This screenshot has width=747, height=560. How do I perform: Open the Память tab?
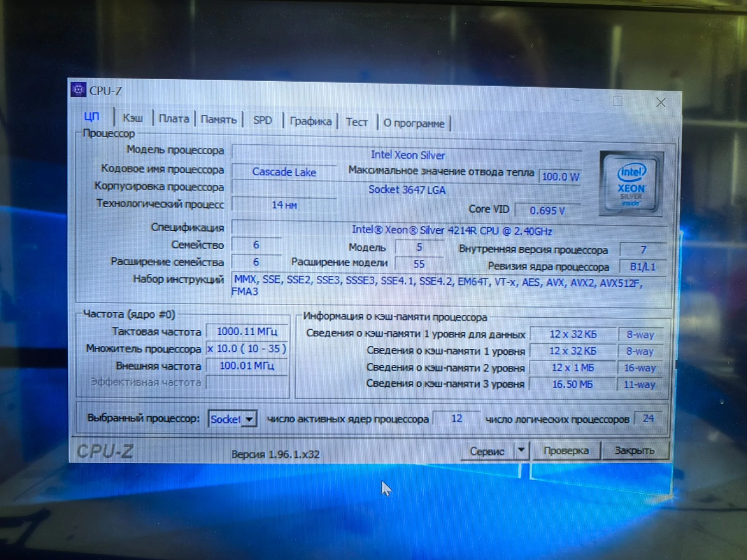click(218, 119)
